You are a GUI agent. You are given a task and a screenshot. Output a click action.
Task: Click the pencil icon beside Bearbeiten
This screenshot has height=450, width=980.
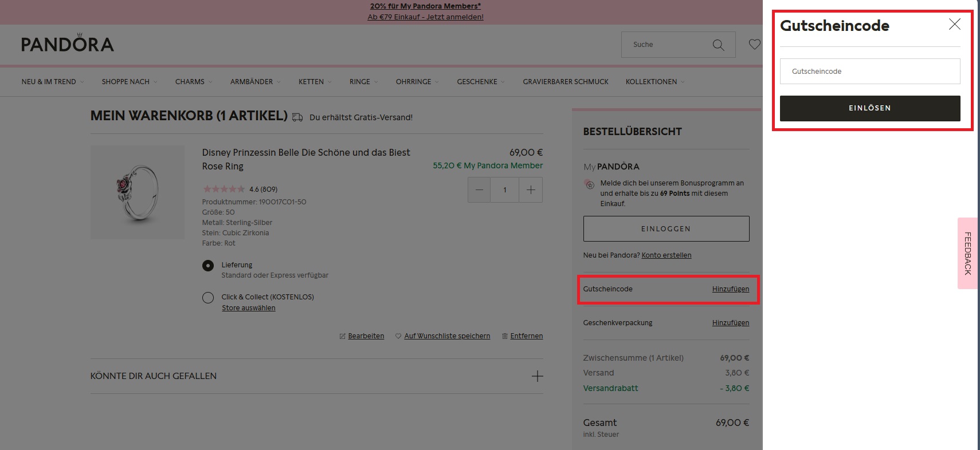pyautogui.click(x=343, y=336)
